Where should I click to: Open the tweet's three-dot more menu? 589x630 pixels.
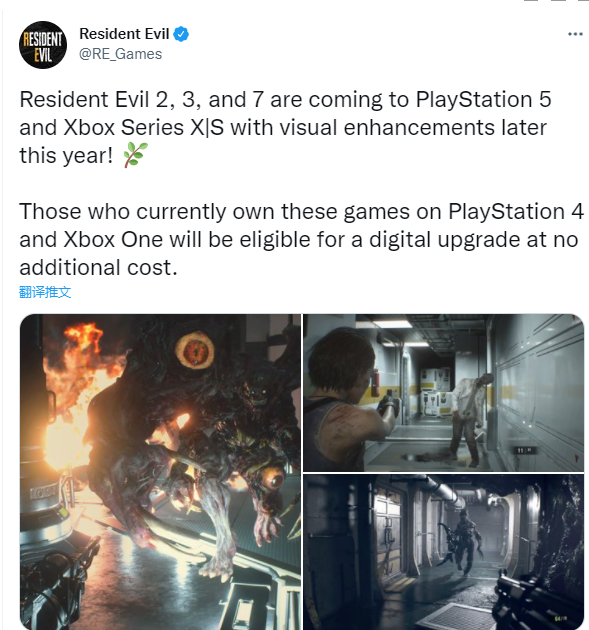575,35
